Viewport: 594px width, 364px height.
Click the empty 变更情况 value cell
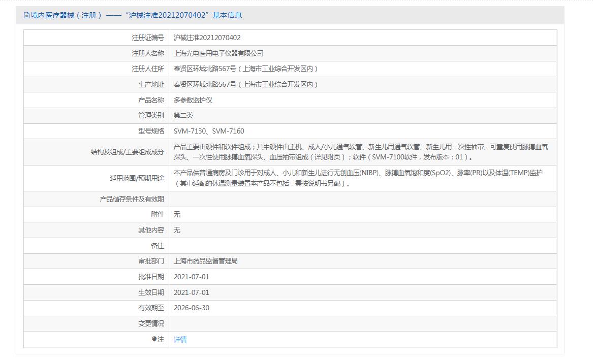coord(363,323)
